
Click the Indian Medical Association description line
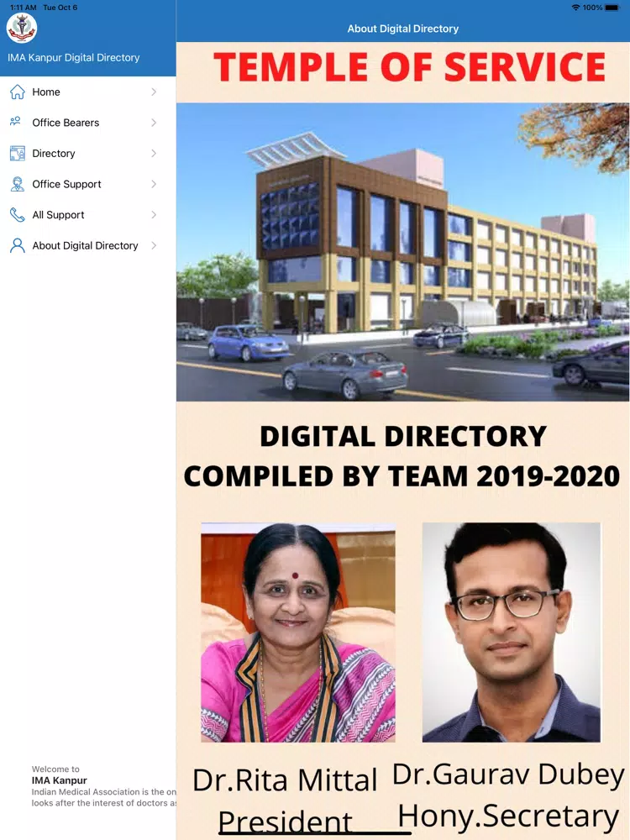point(104,792)
